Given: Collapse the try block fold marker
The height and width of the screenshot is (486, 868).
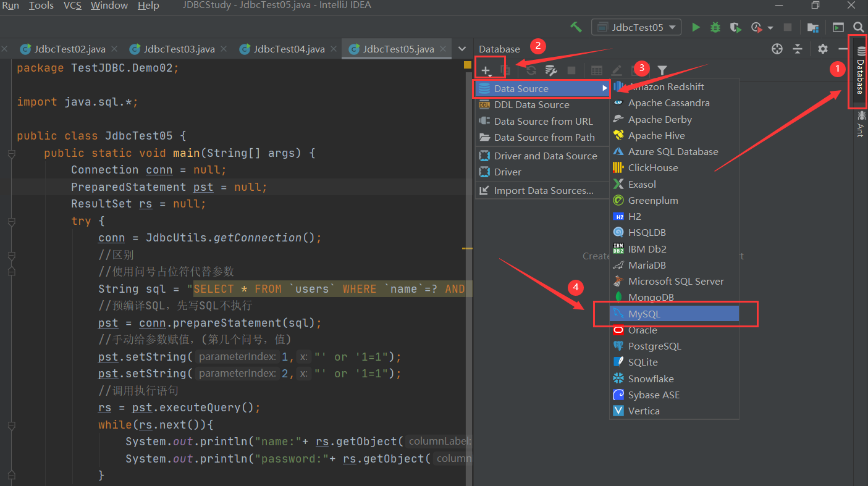Looking at the screenshot, I should coord(11,222).
